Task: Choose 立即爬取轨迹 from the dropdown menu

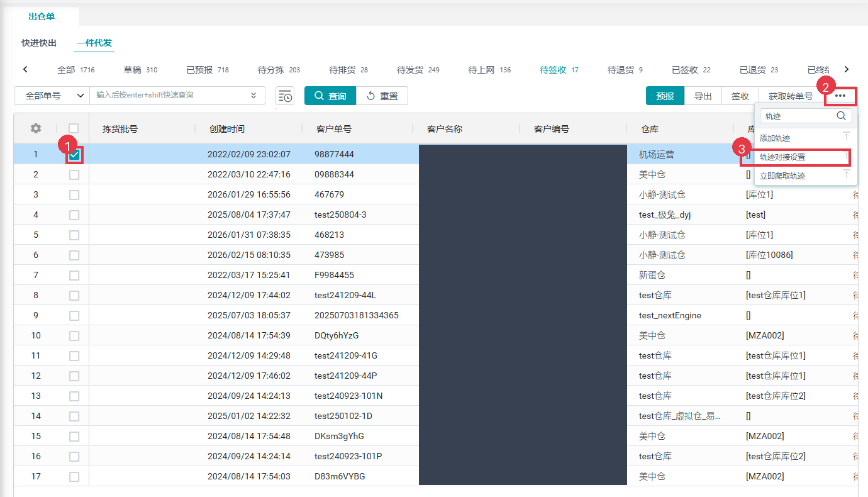Action: tap(782, 176)
